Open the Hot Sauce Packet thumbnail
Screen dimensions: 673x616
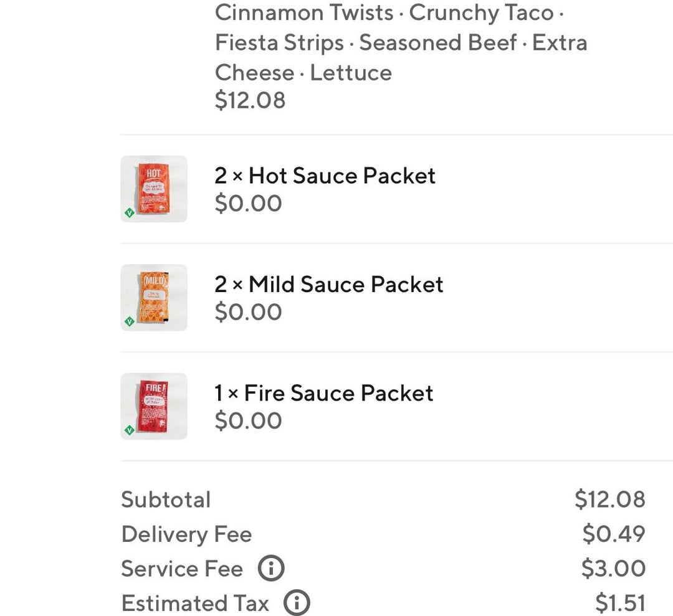pyautogui.click(x=154, y=188)
